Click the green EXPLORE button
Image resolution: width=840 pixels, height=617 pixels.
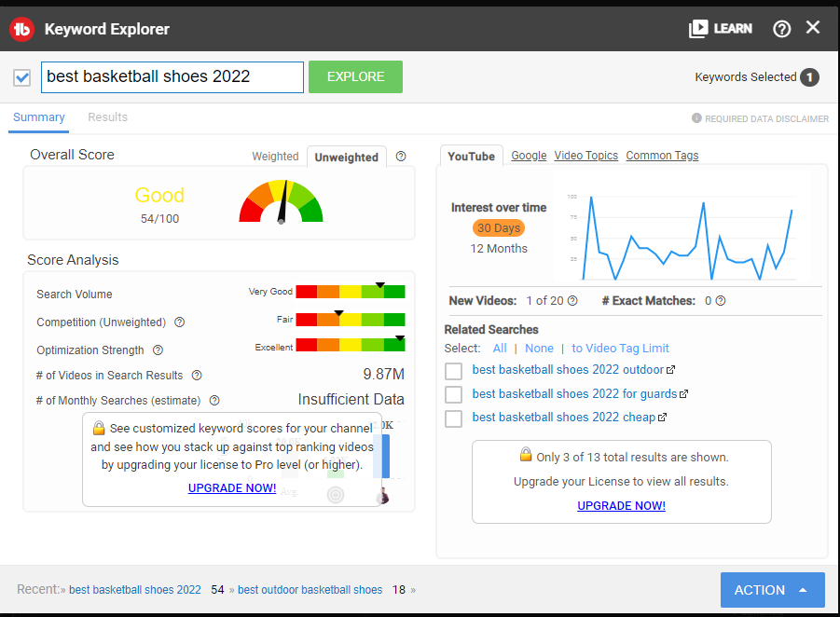[356, 76]
